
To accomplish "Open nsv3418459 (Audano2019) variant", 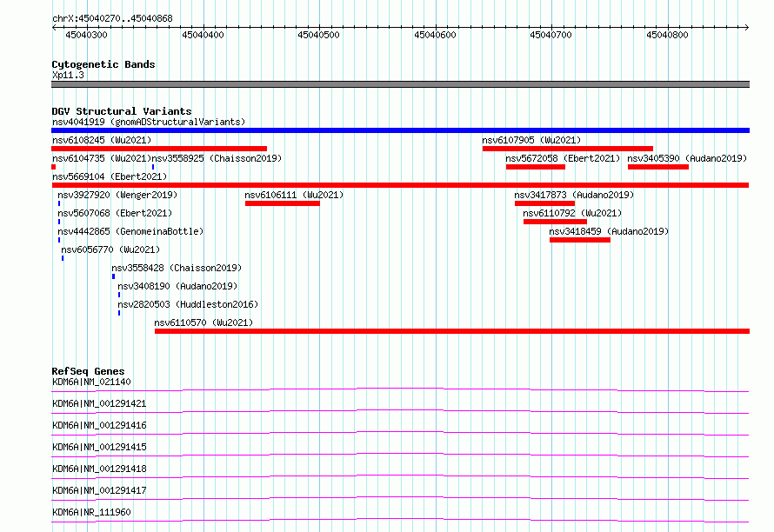I will pyautogui.click(x=609, y=231).
